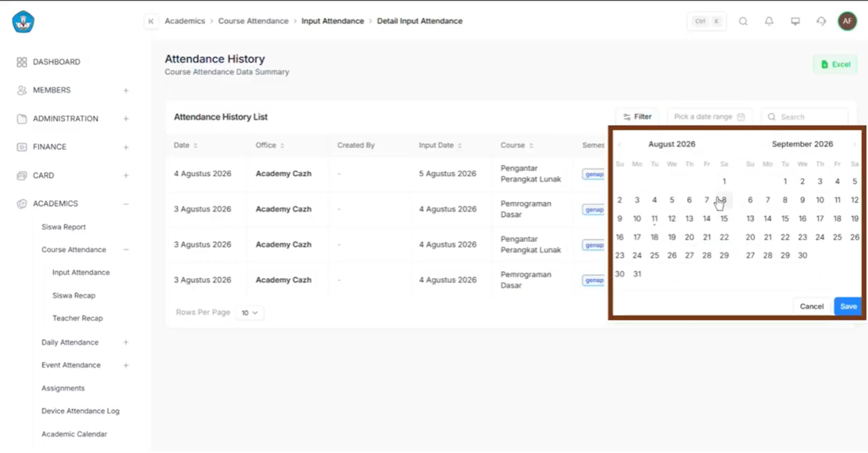868x453 pixels.
Task: Open Teacher Recap in sidebar
Action: (x=78, y=318)
